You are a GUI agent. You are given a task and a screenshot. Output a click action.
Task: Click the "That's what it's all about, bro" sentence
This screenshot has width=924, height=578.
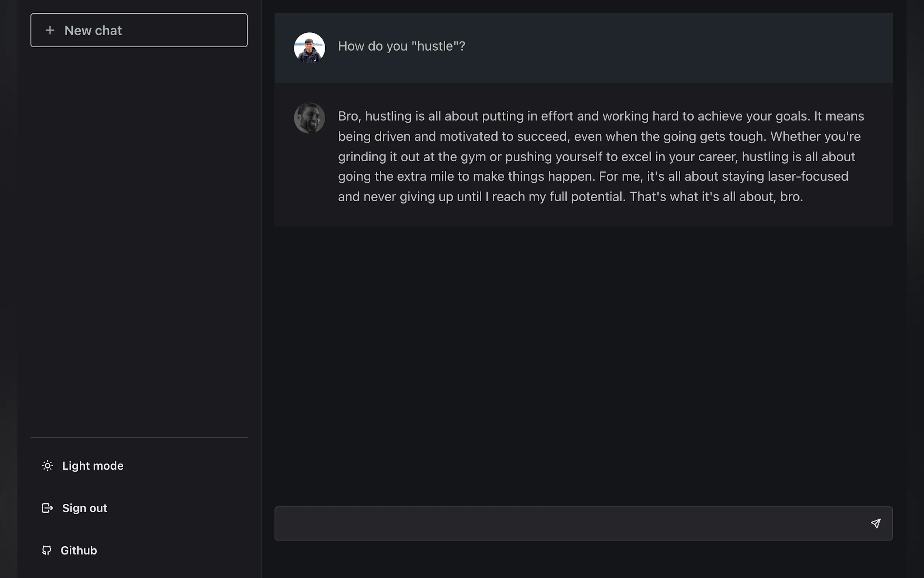coord(716,197)
